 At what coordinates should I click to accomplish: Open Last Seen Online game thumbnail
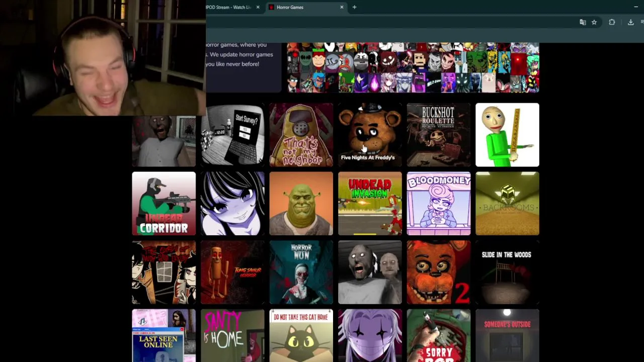pos(164,335)
